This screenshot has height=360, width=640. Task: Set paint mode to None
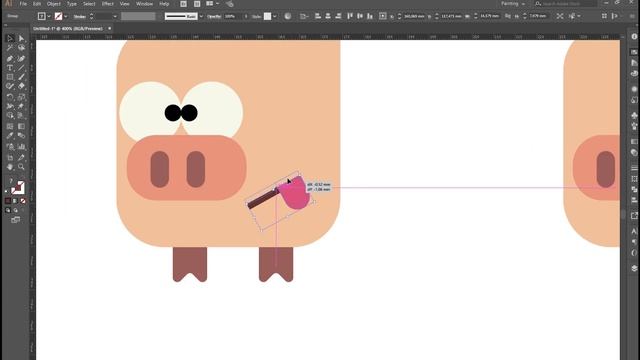23,200
